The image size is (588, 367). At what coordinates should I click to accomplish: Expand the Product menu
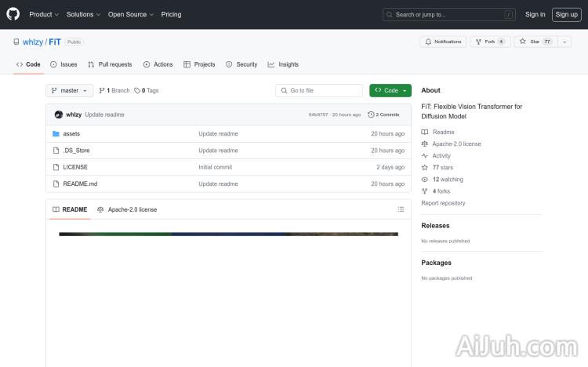click(43, 14)
